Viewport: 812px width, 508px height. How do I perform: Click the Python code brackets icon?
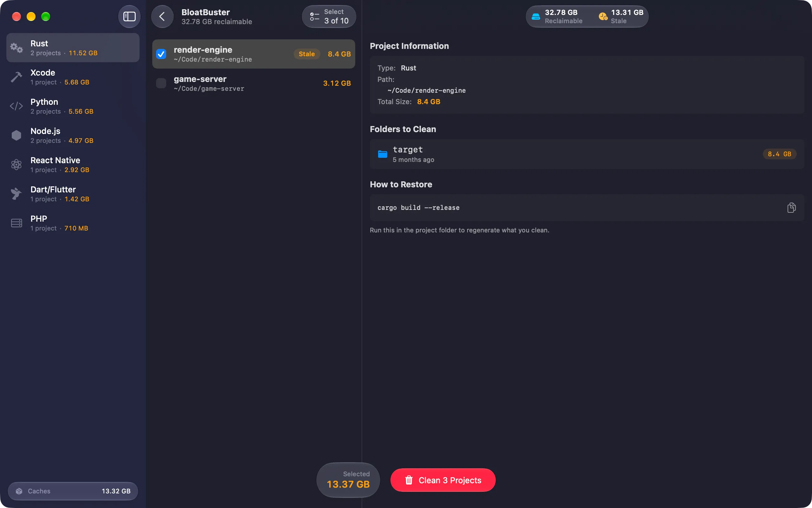(x=16, y=106)
